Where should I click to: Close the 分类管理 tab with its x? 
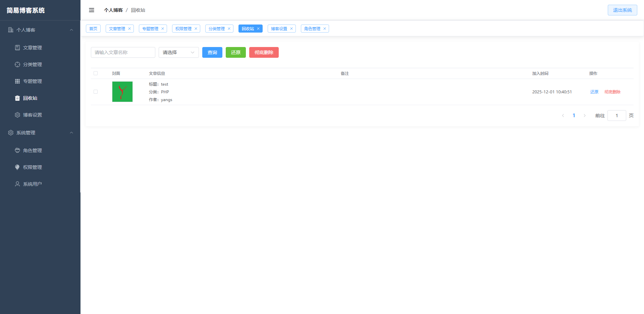(229, 29)
